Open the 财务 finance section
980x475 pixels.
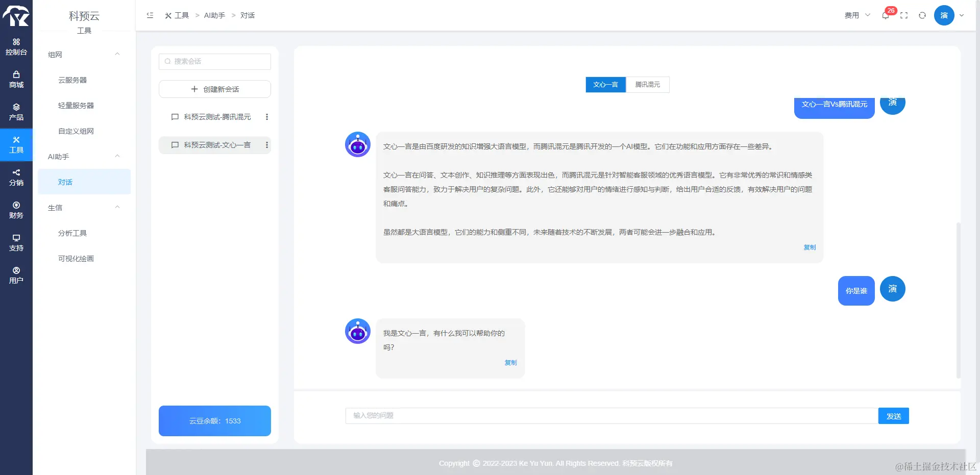16,210
